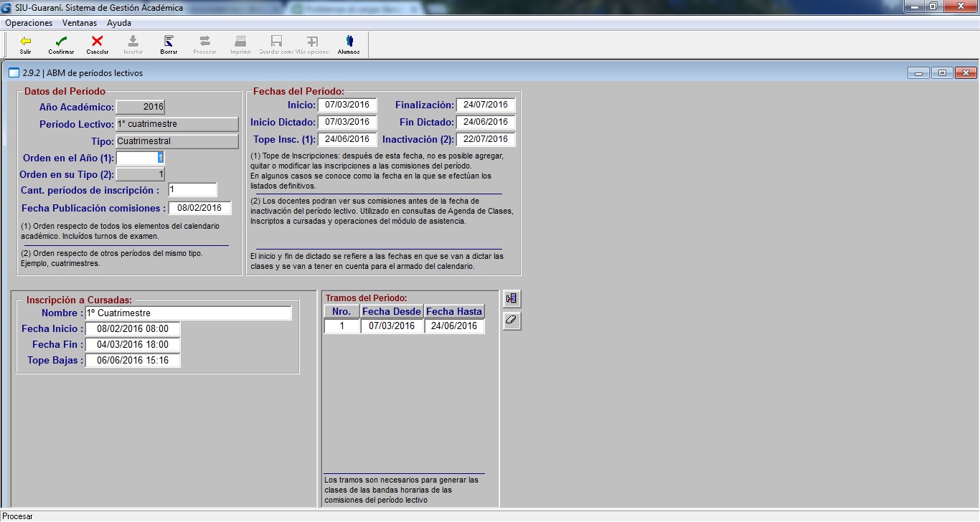Viewport: 980px width, 522px height.
Task: Click the Nro. column header in Tramos
Action: (x=341, y=312)
